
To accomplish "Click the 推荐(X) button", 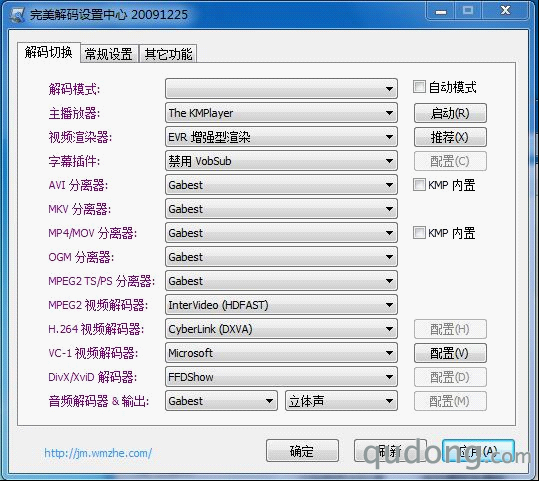I will coord(450,137).
